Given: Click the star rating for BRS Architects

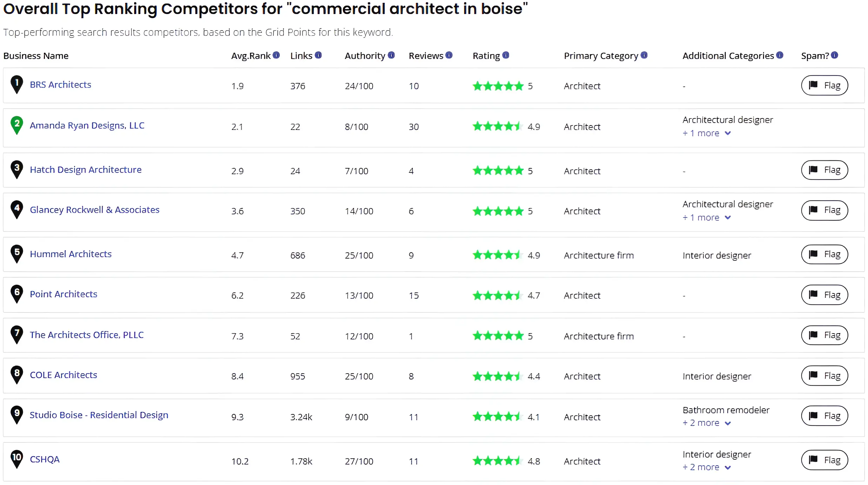Looking at the screenshot, I should click(498, 86).
